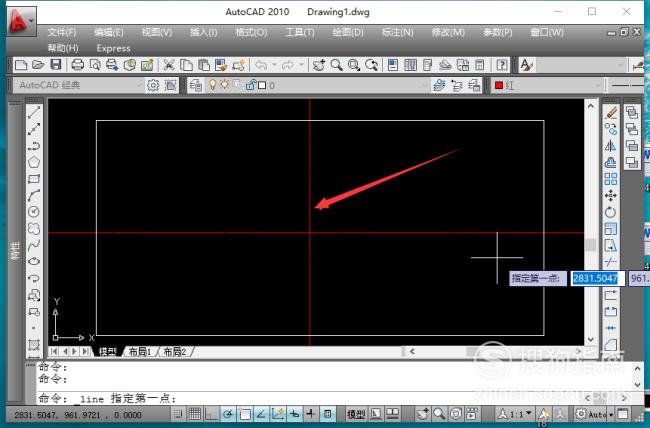The image size is (650, 428).
Task: Open the Express menu
Action: pyautogui.click(x=114, y=49)
